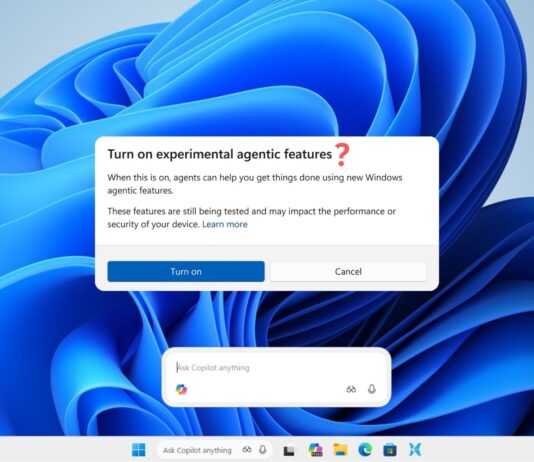The height and width of the screenshot is (462, 534).
Task: Click the 'Turn on experimental agentic features' heading
Action: tap(220, 154)
